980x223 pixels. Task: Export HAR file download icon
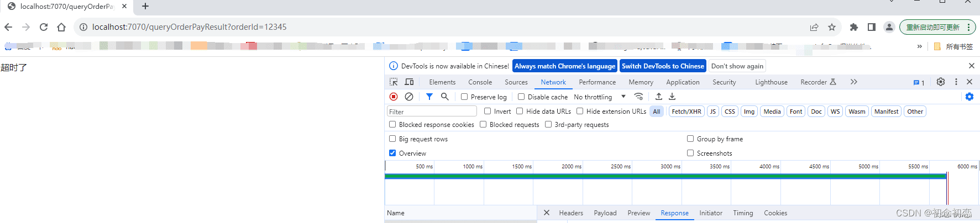[x=672, y=97]
